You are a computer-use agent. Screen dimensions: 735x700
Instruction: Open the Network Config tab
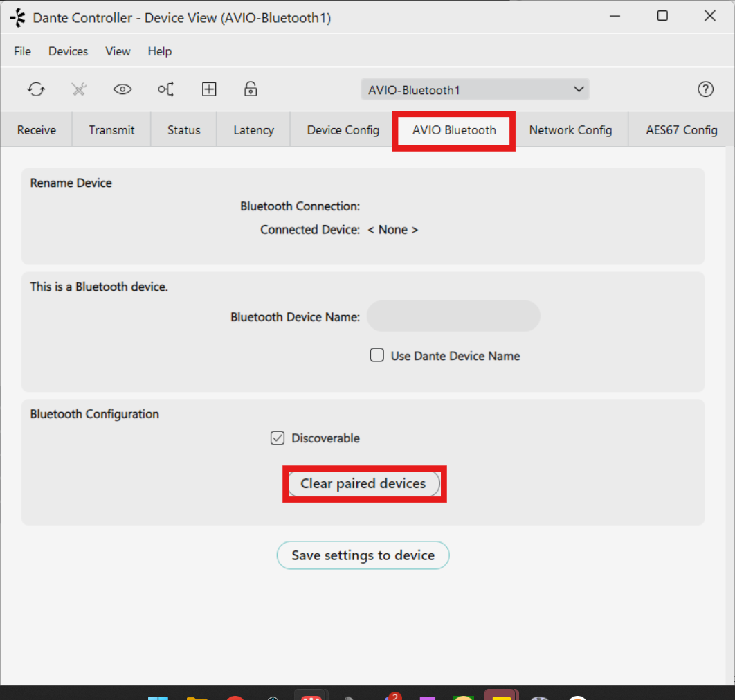tap(570, 130)
